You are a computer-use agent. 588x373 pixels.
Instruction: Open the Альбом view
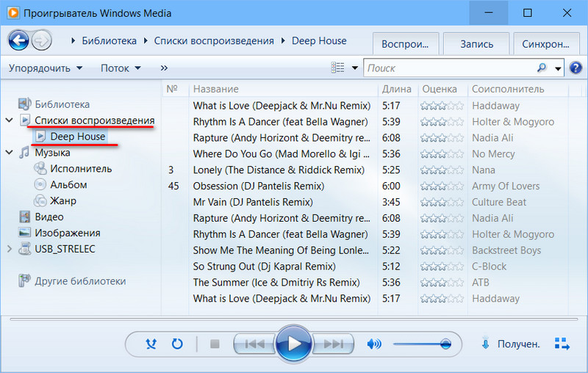pos(68,184)
